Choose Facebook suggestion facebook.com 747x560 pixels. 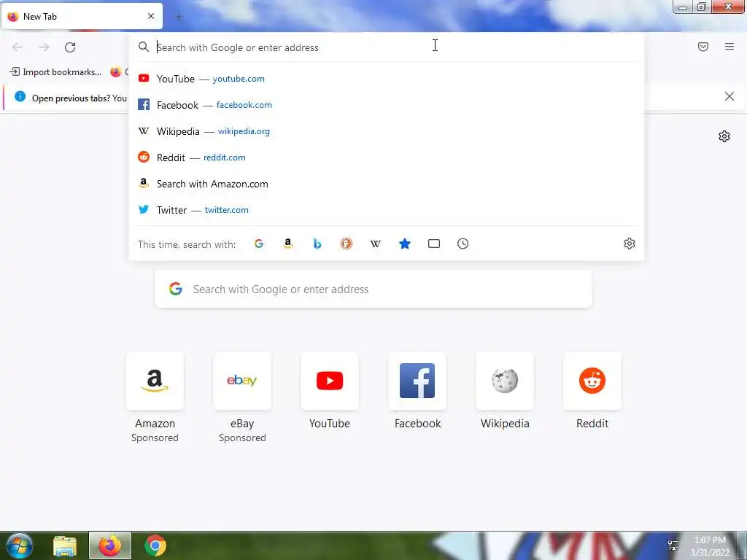[x=386, y=105]
